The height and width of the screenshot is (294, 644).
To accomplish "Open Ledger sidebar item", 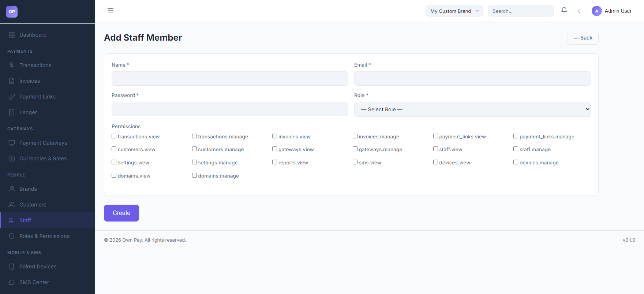I will tap(47, 112).
